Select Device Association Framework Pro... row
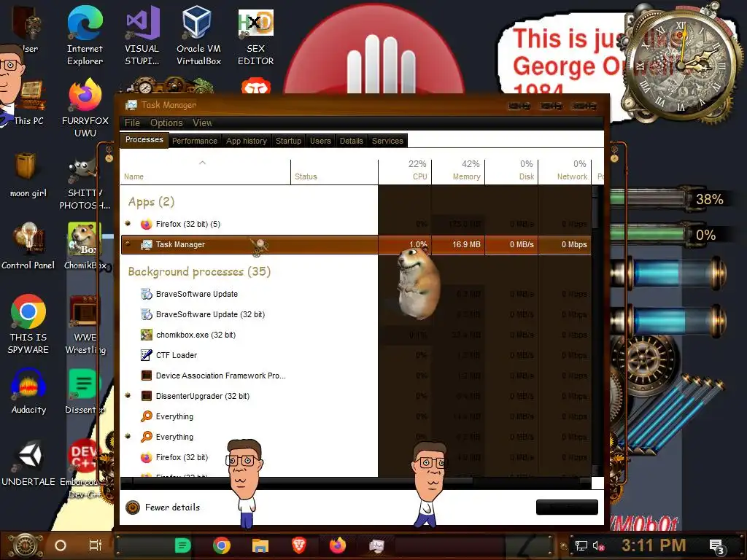Viewport: 747px width, 560px height. coord(355,376)
